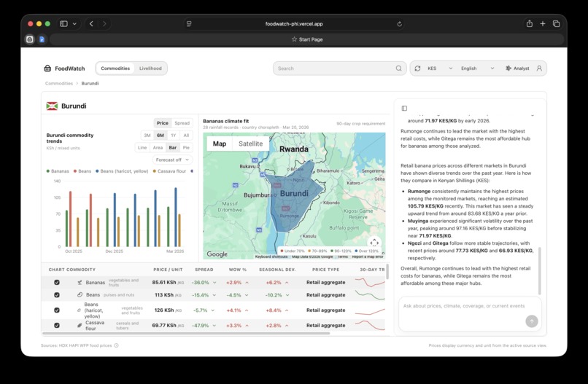
Task: Select the Bar chart type button
Action: [x=172, y=148]
